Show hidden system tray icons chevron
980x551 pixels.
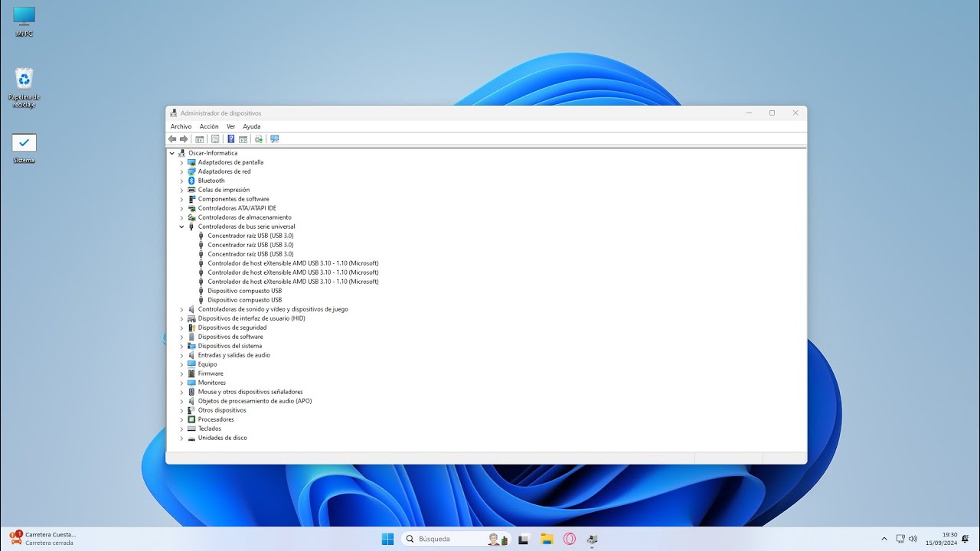click(x=884, y=539)
